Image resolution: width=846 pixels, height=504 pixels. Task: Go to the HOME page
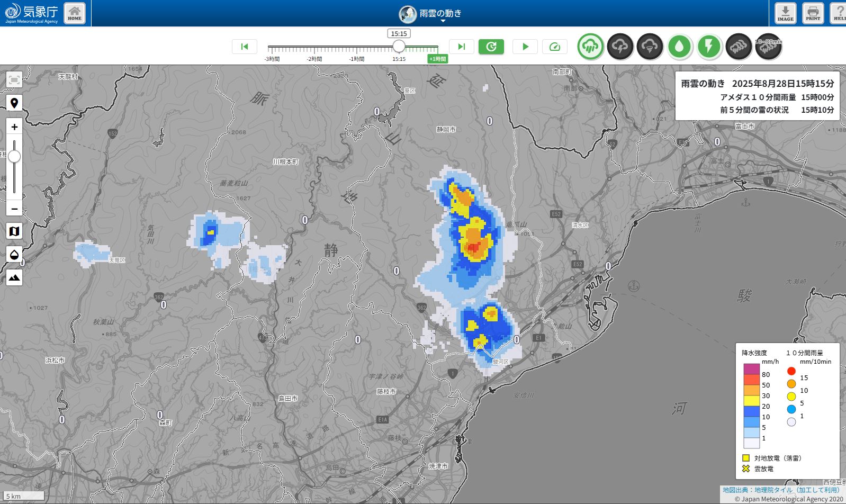75,13
